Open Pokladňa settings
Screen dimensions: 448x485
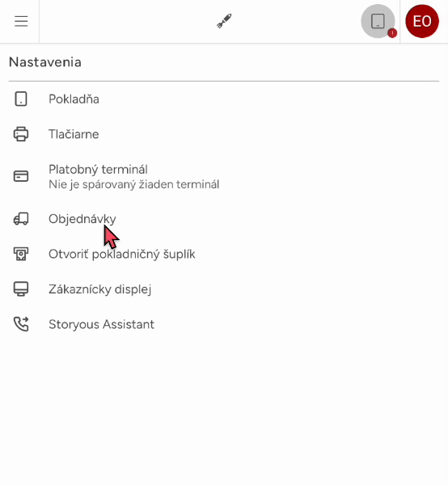[224, 99]
